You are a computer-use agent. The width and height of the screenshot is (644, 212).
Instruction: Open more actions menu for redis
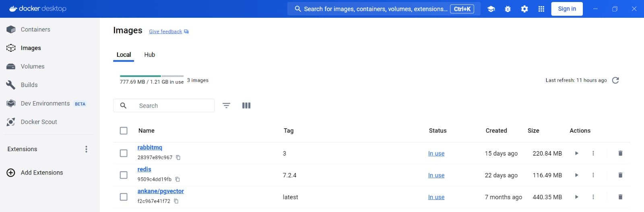(x=593, y=175)
